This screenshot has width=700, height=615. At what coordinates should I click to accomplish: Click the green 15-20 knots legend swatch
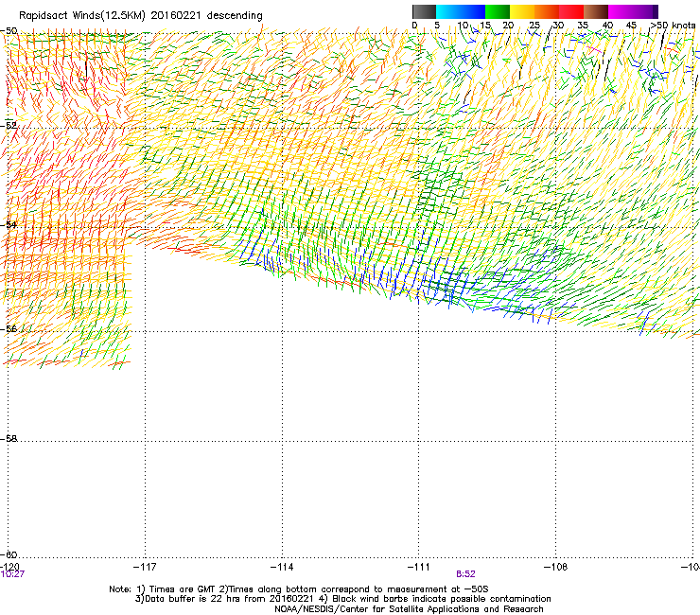coord(498,11)
